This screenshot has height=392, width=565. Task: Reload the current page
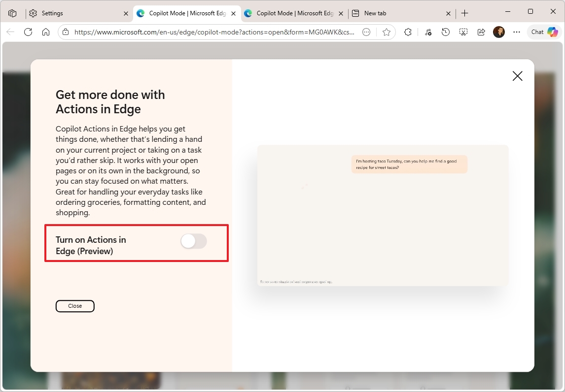click(x=28, y=32)
